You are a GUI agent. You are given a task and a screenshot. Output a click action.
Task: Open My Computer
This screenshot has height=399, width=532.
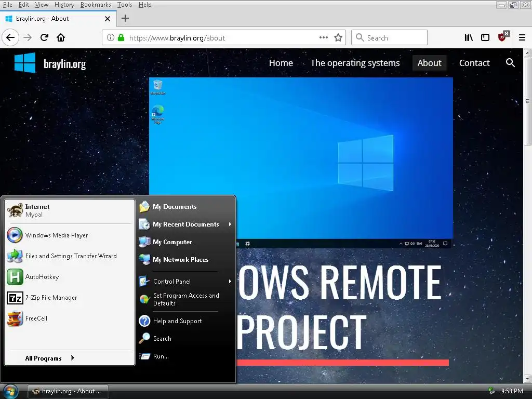[x=186, y=242]
